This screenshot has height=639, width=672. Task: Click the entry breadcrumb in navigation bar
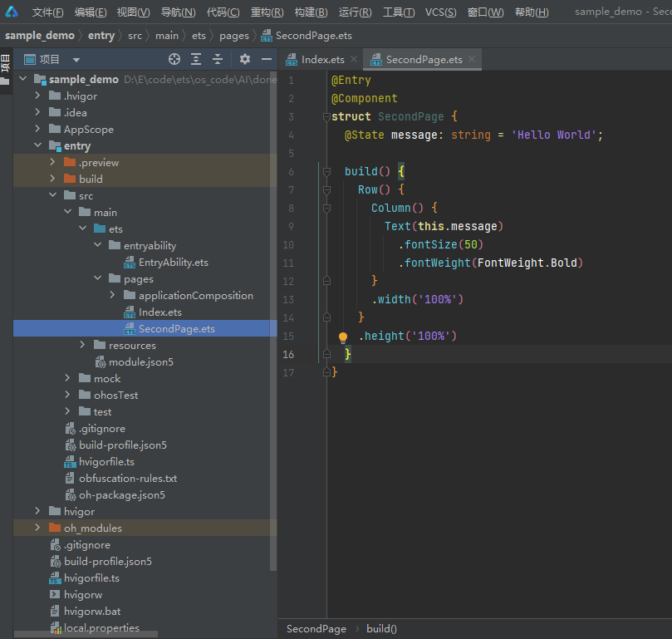101,36
